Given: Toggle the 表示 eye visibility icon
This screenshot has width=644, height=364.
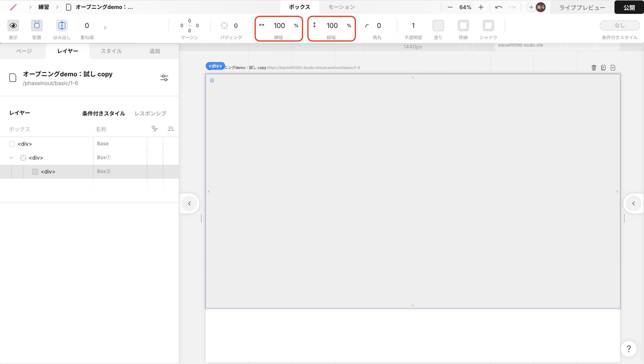Looking at the screenshot, I should pos(13,25).
